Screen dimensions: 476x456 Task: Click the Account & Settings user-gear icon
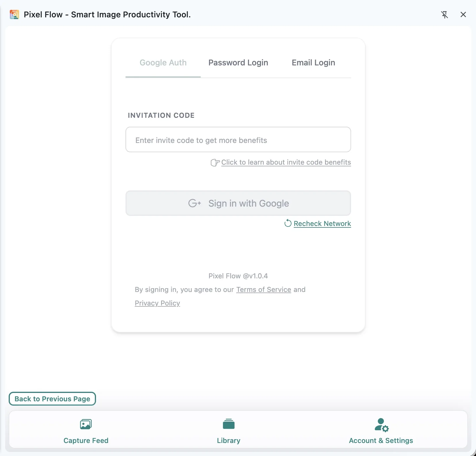click(381, 425)
